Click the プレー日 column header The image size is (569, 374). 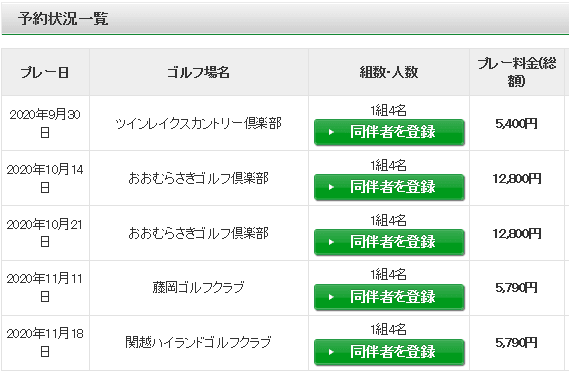coord(45,72)
